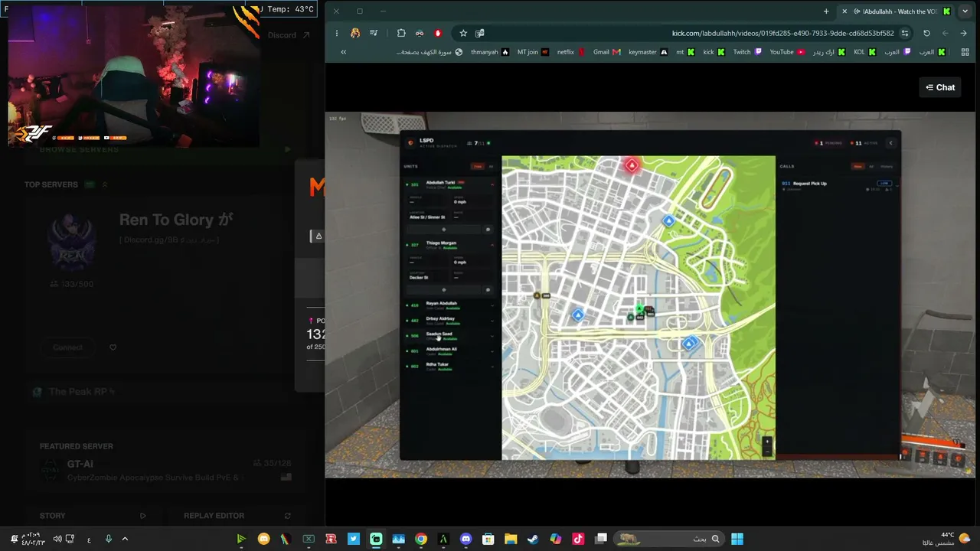The image size is (980, 551).
Task: Open the browser Extensions puzzle icon
Action: [x=401, y=33]
